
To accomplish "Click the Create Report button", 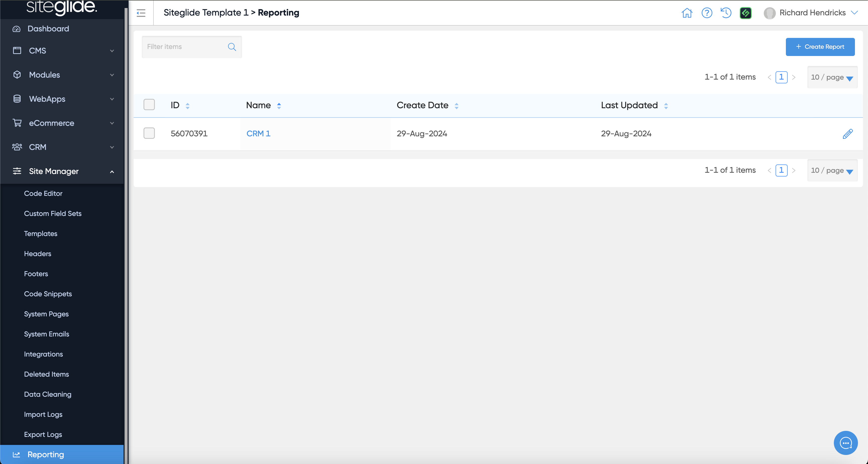I will [x=820, y=47].
